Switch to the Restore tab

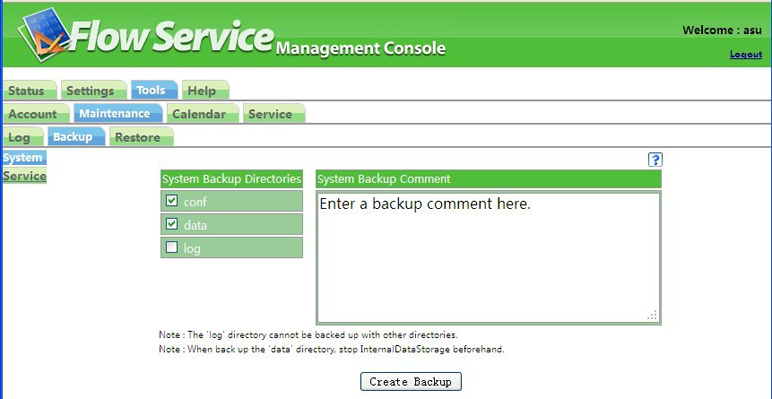[x=141, y=136]
